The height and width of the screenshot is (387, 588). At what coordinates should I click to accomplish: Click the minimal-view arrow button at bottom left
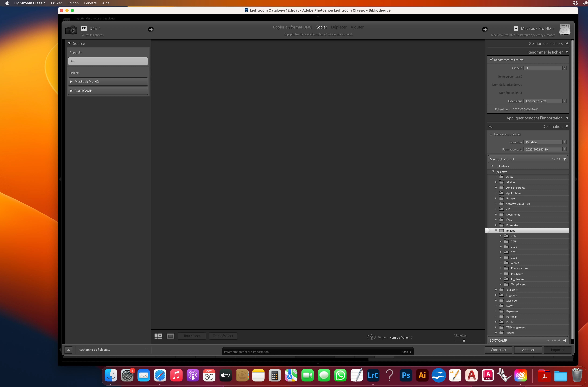pyautogui.click(x=68, y=350)
